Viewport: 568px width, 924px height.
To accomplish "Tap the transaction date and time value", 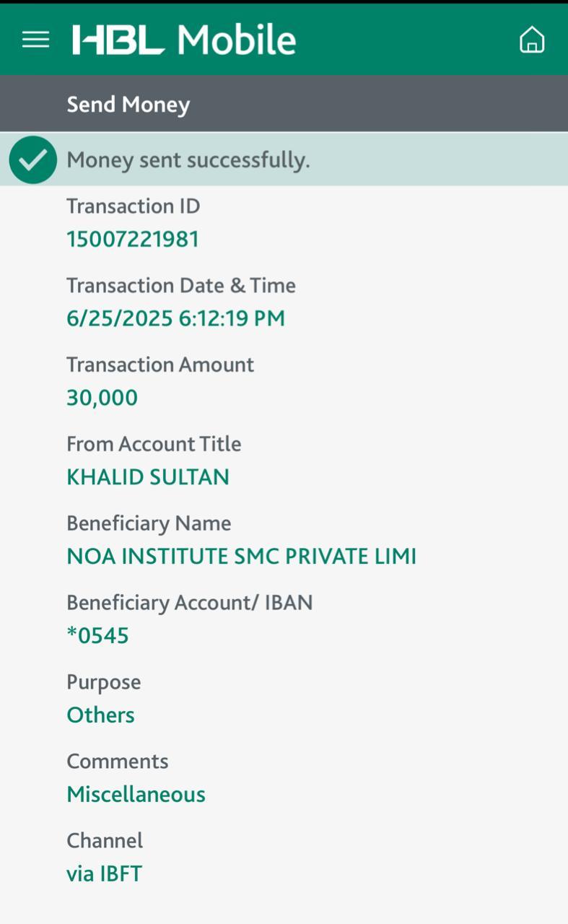I will (175, 318).
